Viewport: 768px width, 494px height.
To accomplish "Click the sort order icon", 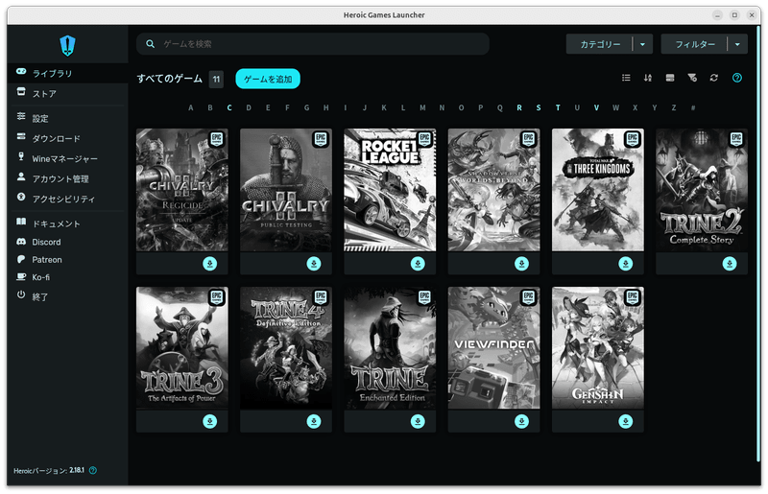I will [x=647, y=78].
